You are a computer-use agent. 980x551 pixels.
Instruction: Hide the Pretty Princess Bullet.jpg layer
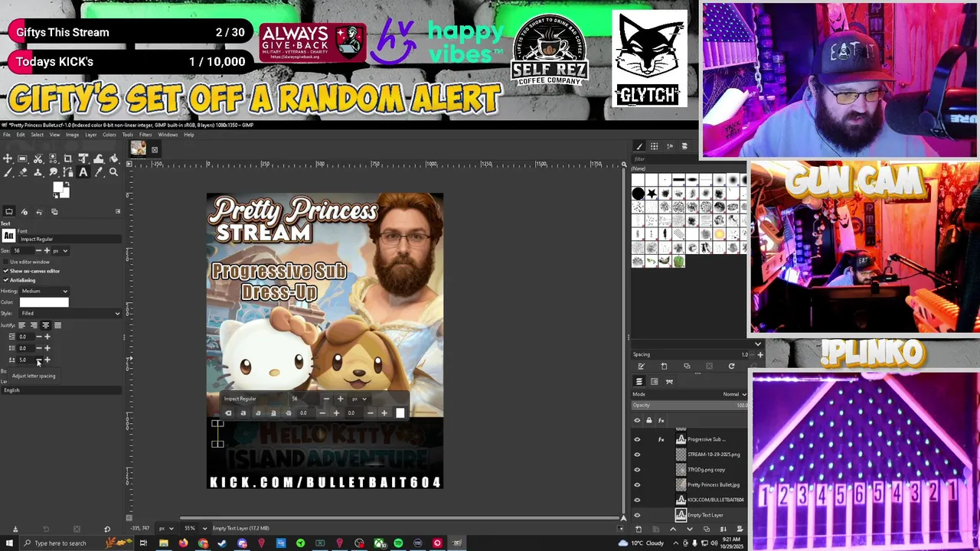(637, 484)
